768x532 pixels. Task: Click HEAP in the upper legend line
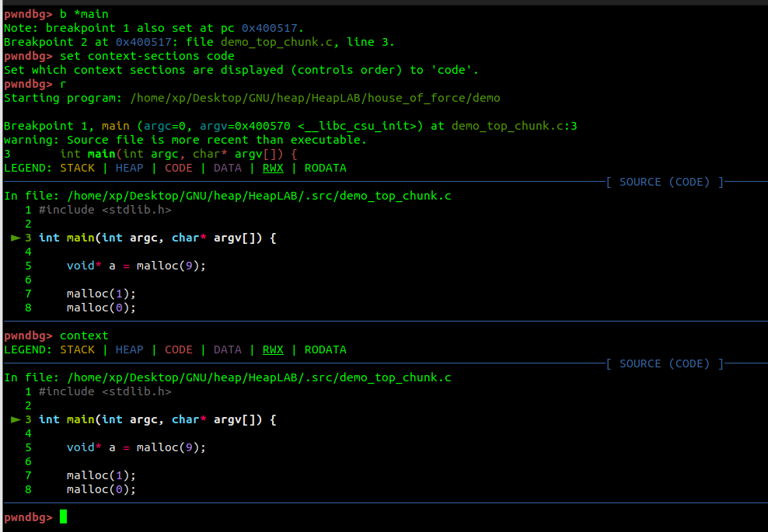(x=129, y=168)
